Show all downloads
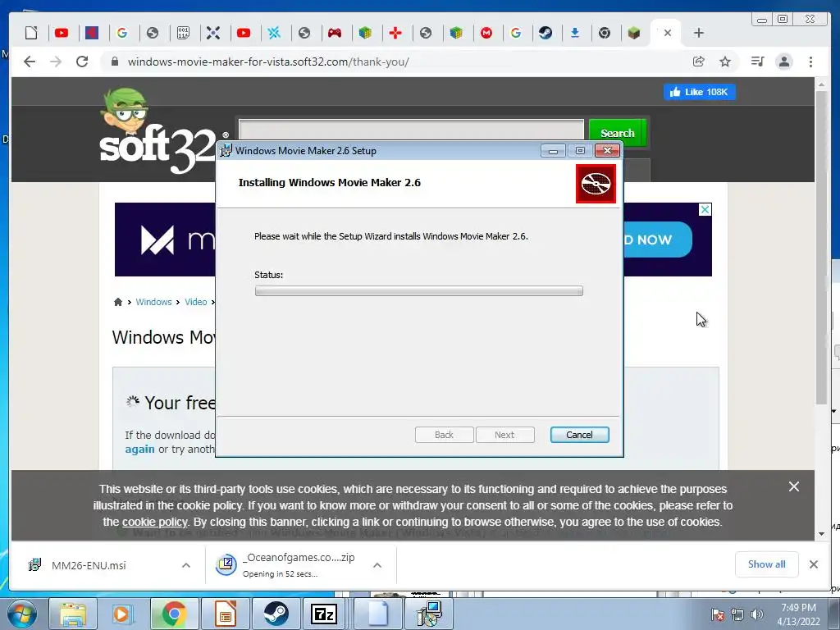The width and height of the screenshot is (840, 630). click(767, 564)
